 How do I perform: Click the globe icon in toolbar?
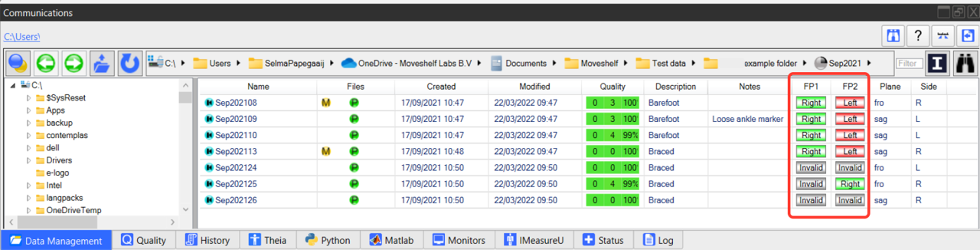tap(18, 63)
